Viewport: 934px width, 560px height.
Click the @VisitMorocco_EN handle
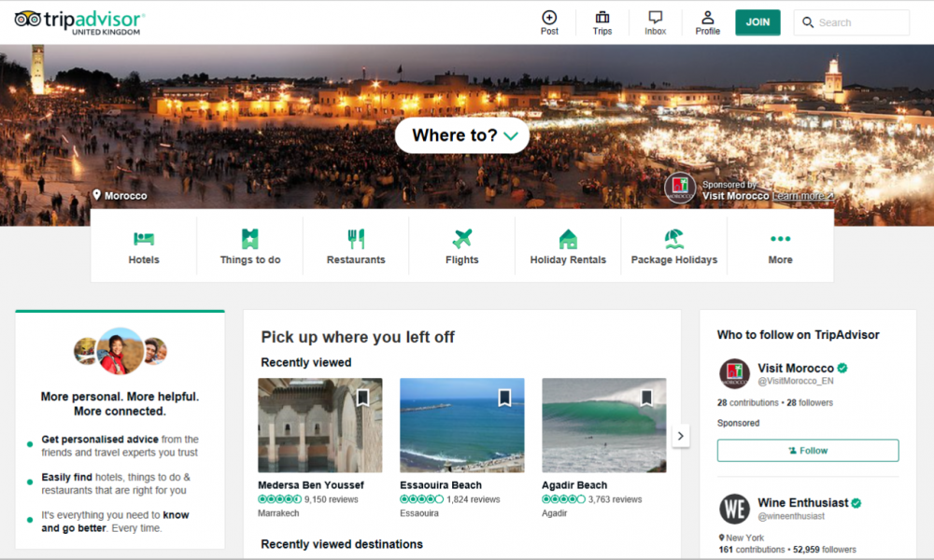[x=796, y=382]
